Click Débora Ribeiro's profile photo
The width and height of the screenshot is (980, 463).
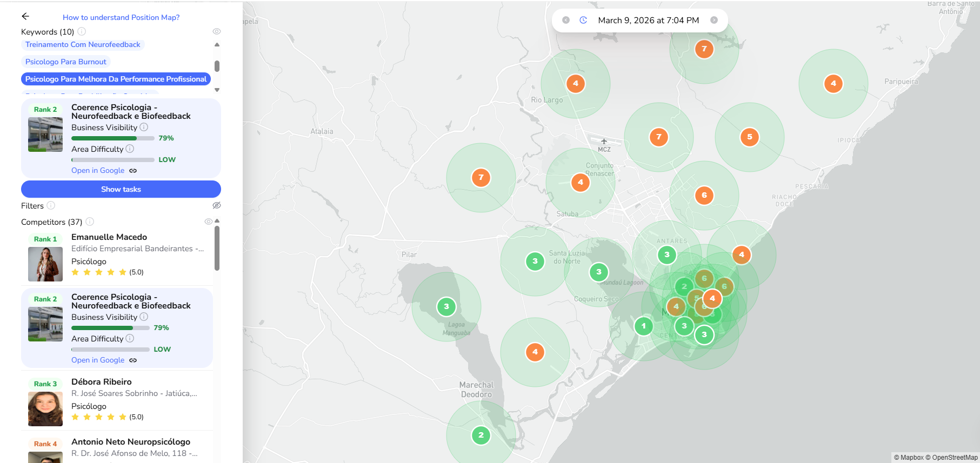point(45,409)
